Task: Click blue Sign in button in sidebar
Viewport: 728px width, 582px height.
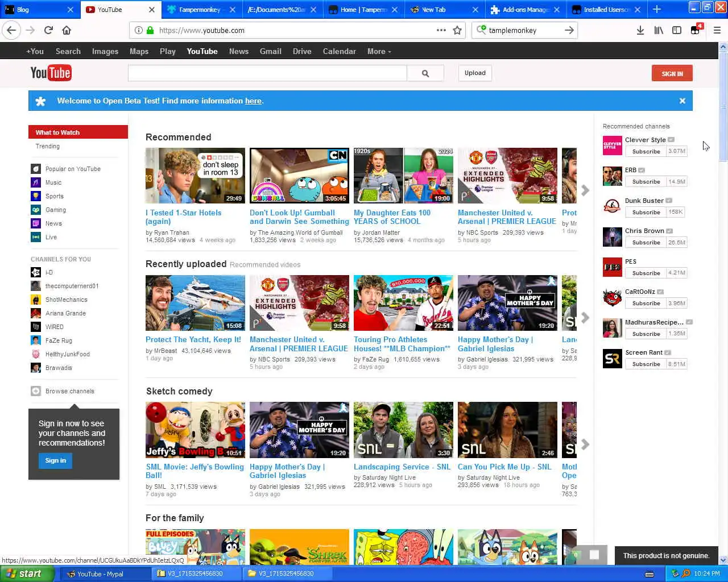Action: tap(56, 461)
